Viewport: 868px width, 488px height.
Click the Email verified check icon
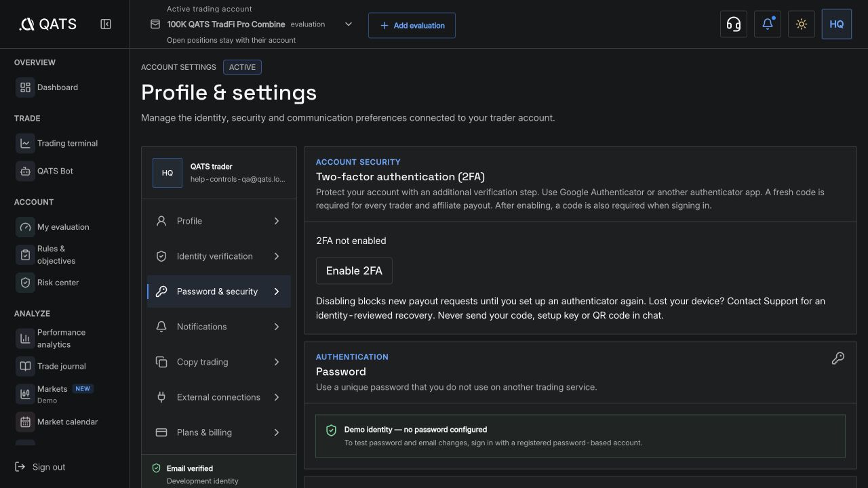(156, 468)
